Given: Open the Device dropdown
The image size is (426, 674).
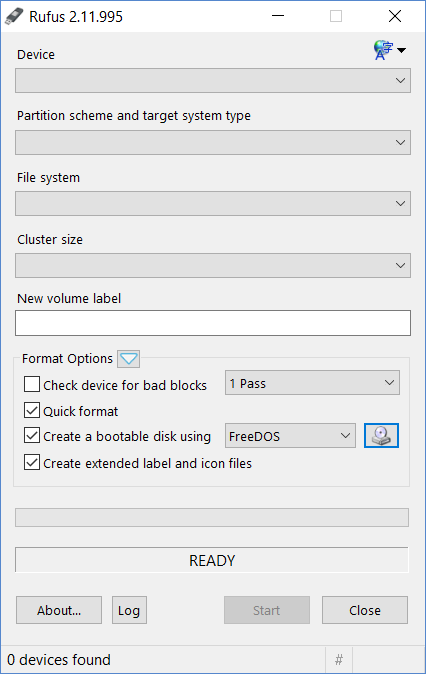Looking at the screenshot, I should point(213,80).
